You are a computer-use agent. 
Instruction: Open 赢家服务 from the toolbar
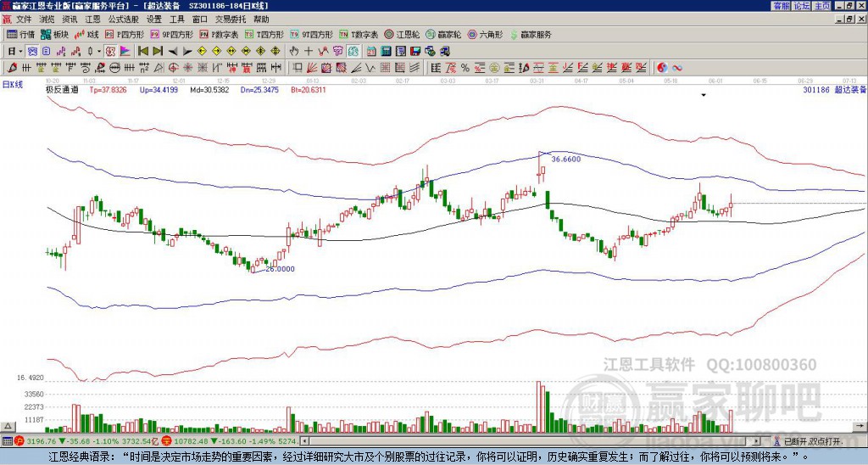pyautogui.click(x=531, y=34)
